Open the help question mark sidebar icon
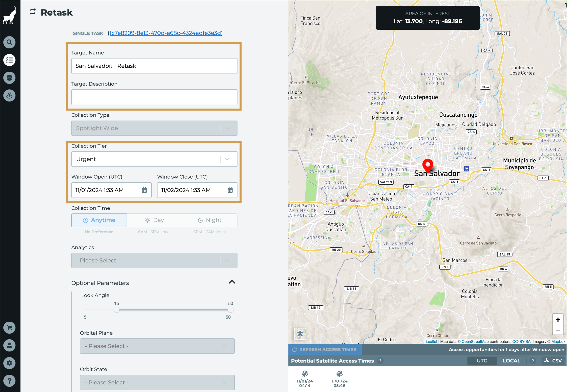Screen dimensions: 567x392 (9, 381)
